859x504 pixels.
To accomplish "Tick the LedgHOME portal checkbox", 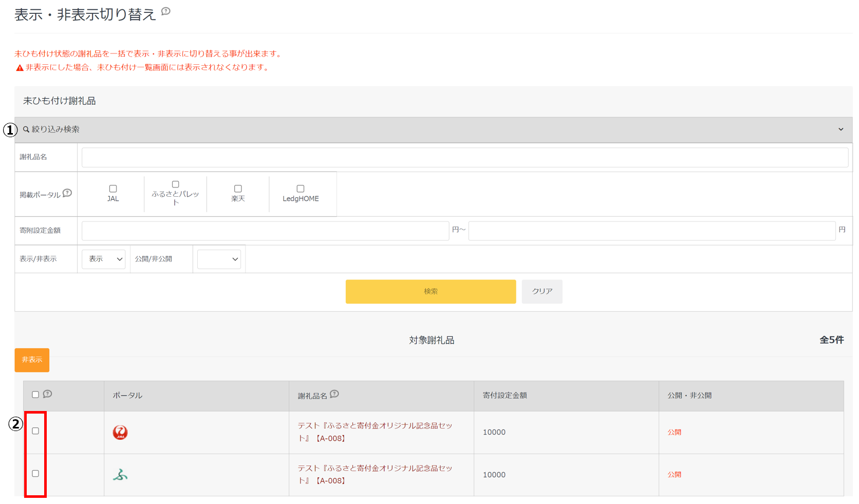I will (x=301, y=189).
